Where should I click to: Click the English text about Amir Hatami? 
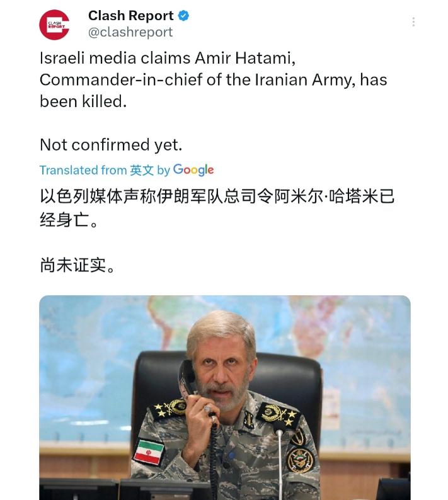213,80
